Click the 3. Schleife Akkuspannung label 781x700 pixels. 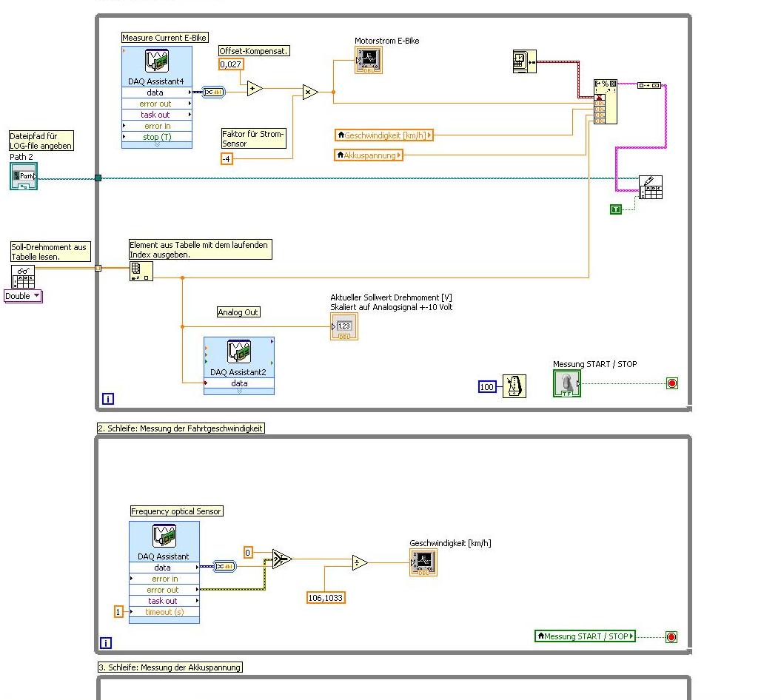click(x=170, y=667)
